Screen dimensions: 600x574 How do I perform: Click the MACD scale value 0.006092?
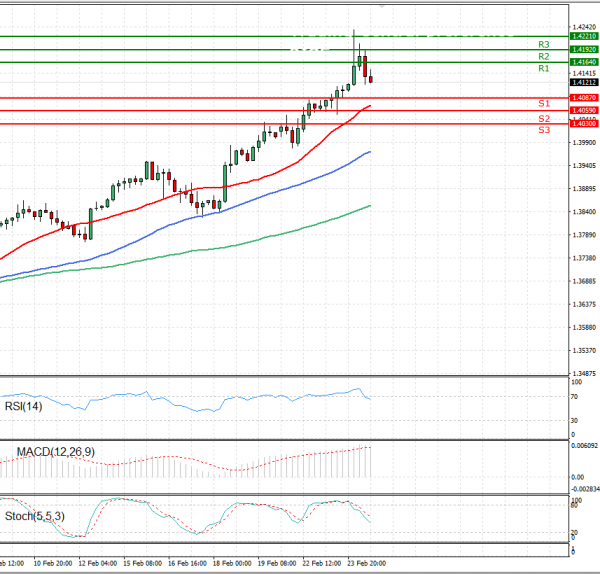tap(584, 446)
